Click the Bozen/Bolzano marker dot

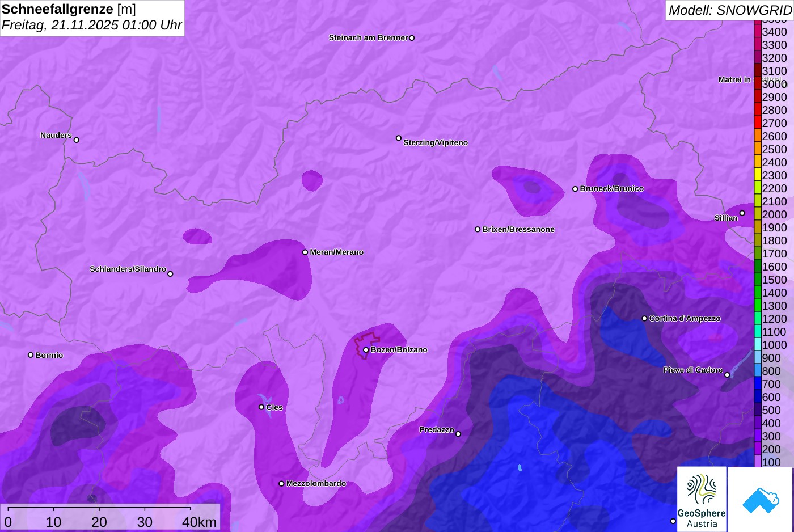(x=366, y=350)
